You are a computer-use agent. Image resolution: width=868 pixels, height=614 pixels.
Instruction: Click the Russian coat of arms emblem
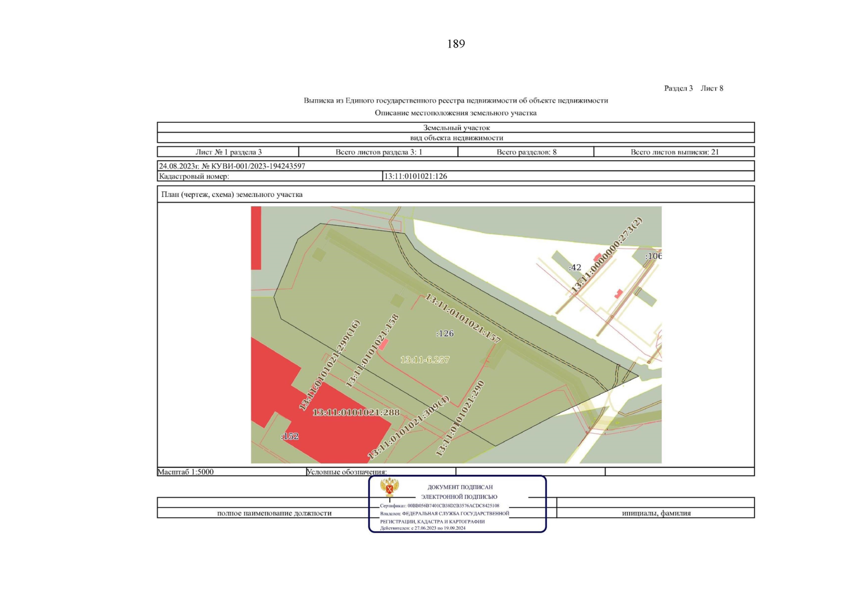tap(389, 488)
